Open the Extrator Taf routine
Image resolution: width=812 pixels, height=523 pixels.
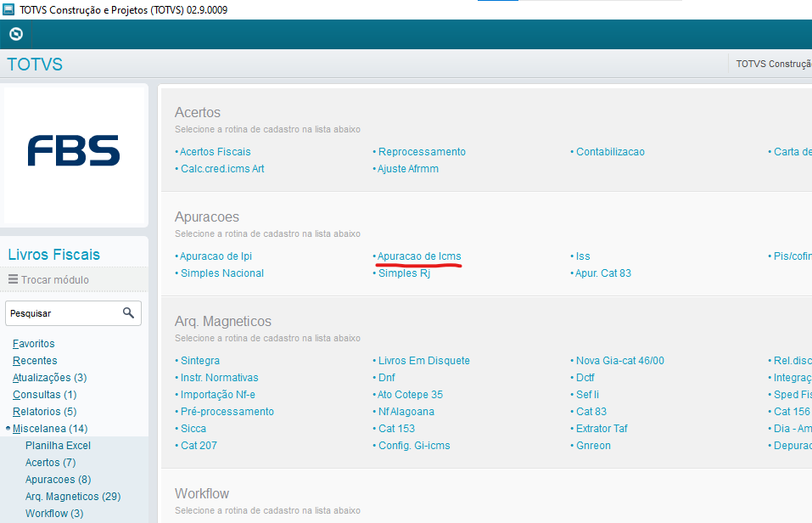click(602, 429)
